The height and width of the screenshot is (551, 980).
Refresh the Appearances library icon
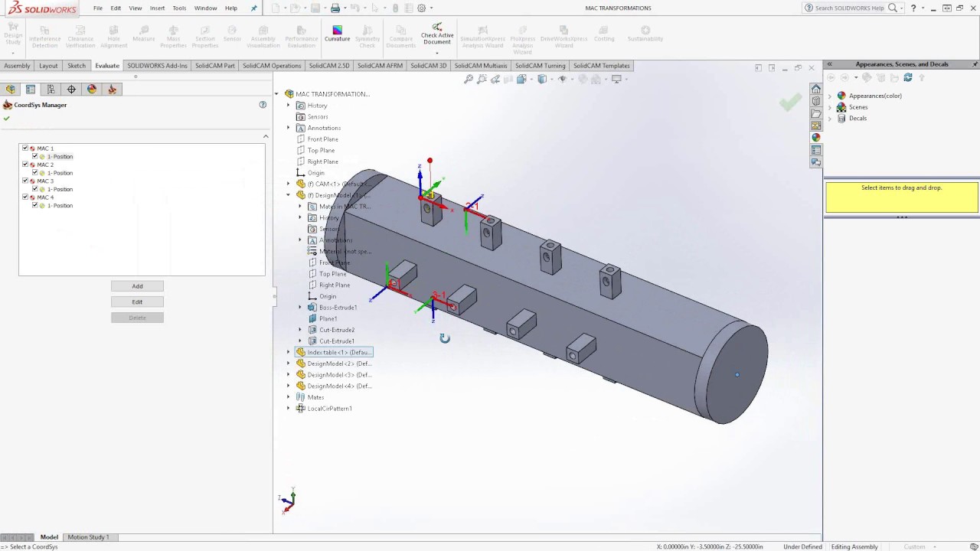pos(908,77)
